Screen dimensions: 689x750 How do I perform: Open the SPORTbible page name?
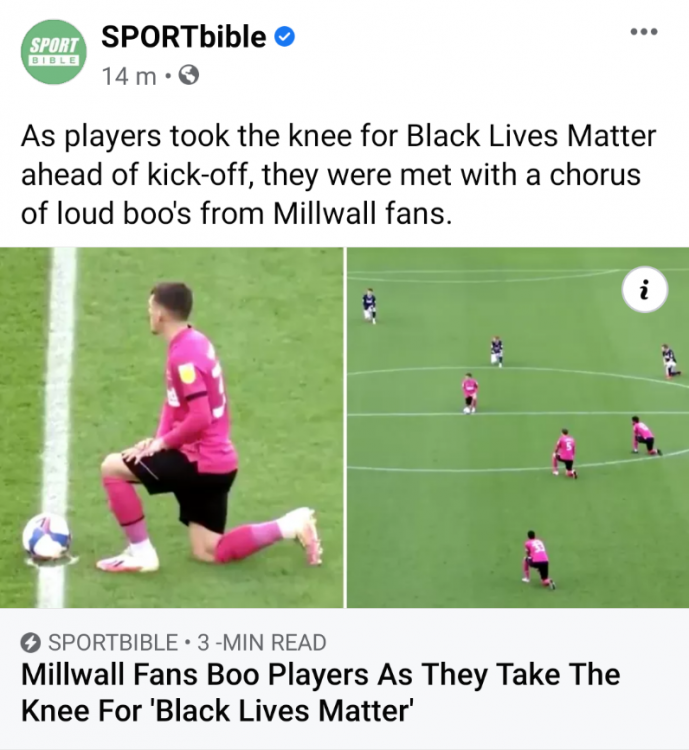tap(184, 37)
